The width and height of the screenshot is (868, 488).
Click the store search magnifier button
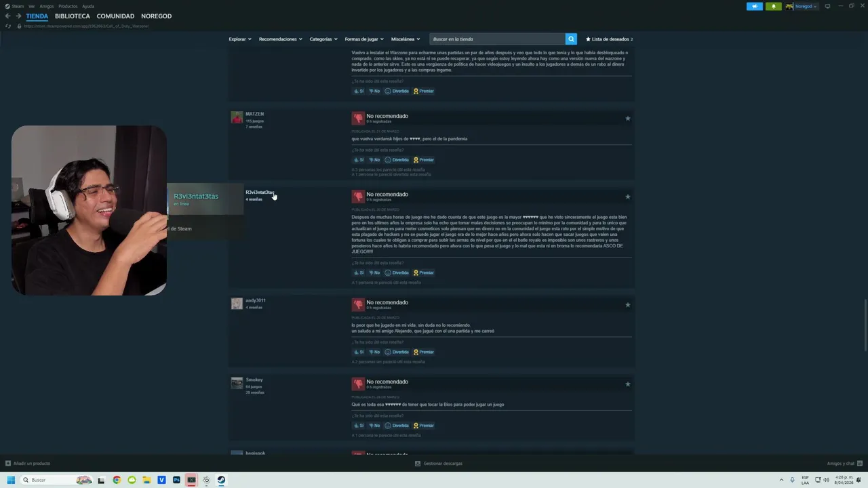pyautogui.click(x=571, y=39)
